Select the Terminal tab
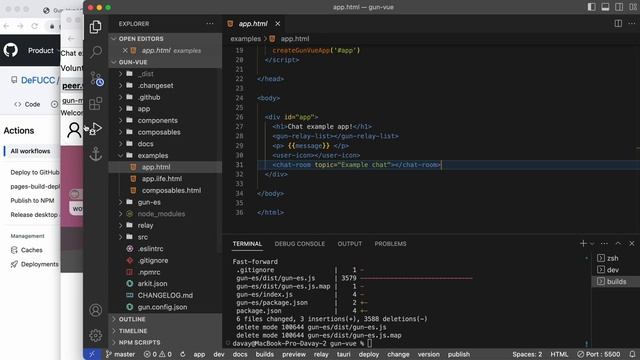 247,244
